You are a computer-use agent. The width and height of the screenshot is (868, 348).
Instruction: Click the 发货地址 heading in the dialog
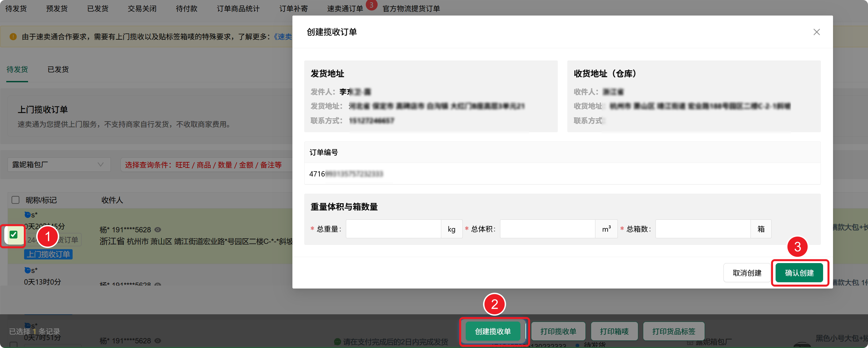(x=327, y=73)
